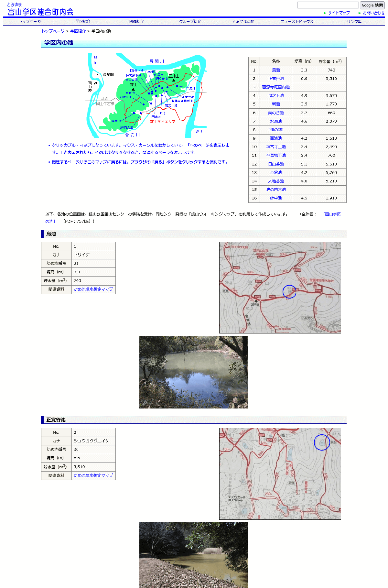
Task: Select グループ紹介 menu item
Action: [190, 22]
